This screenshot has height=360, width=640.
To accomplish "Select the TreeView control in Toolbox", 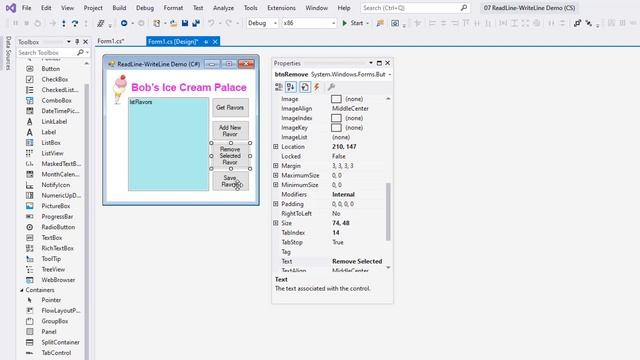I will 53,269.
